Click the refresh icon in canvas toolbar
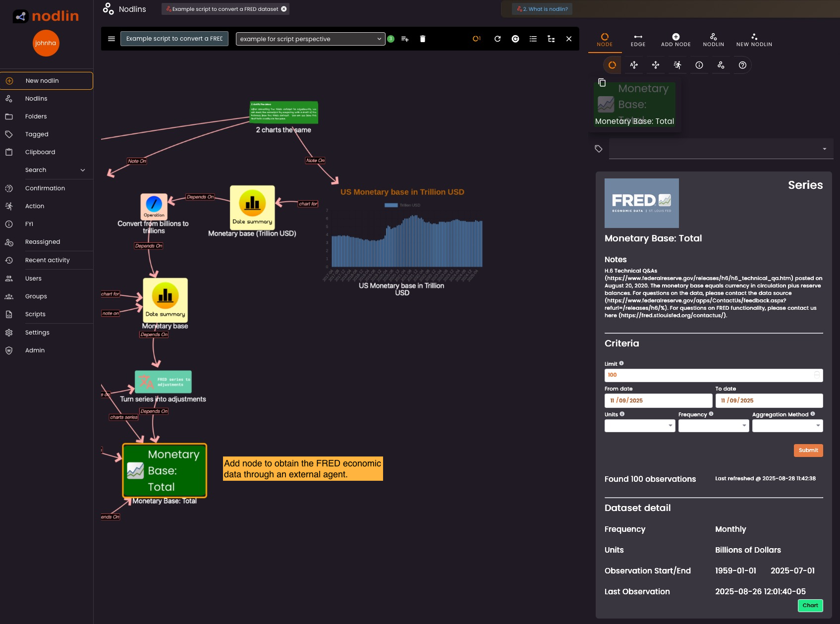This screenshot has height=624, width=840. pos(498,39)
